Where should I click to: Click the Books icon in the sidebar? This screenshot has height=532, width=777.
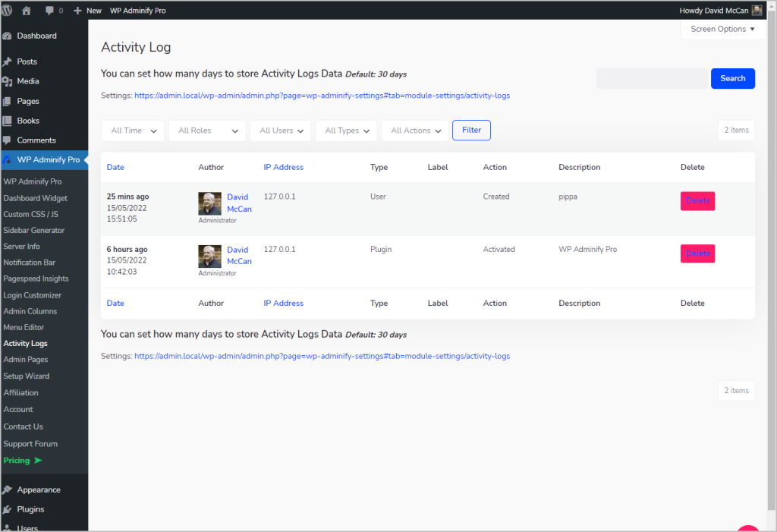7,121
